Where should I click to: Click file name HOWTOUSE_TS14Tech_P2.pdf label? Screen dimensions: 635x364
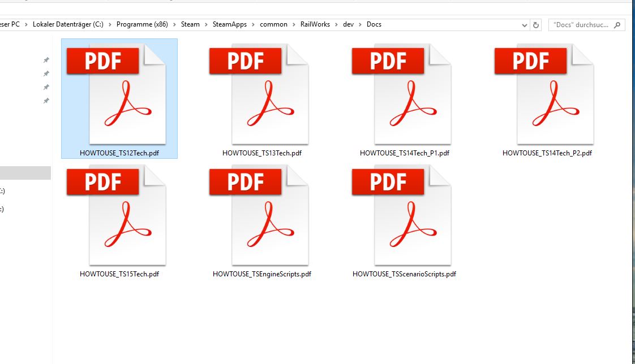pyautogui.click(x=547, y=153)
